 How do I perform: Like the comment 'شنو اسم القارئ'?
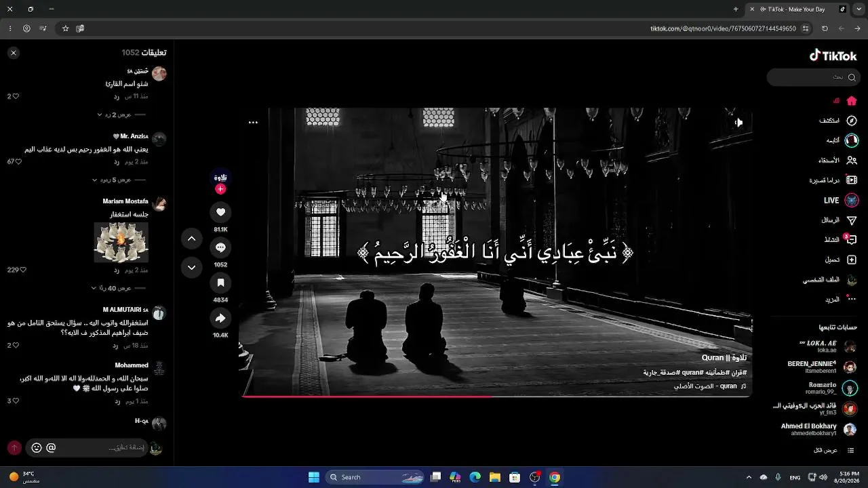tap(16, 96)
